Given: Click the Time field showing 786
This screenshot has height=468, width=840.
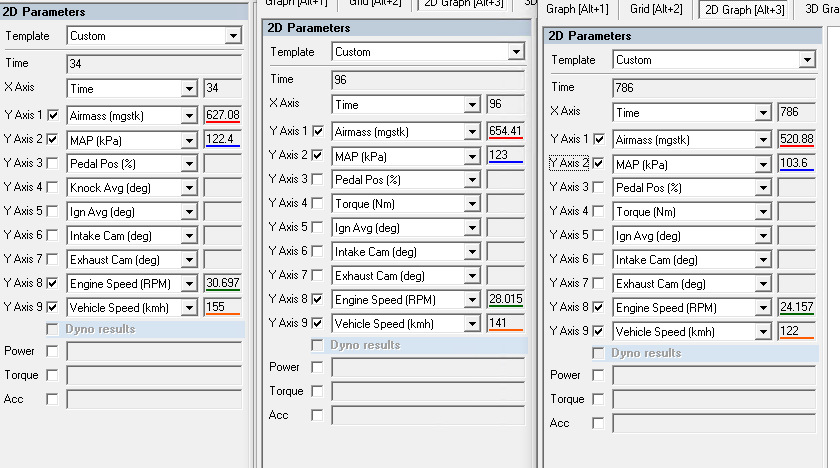Looking at the screenshot, I should coord(713,87).
